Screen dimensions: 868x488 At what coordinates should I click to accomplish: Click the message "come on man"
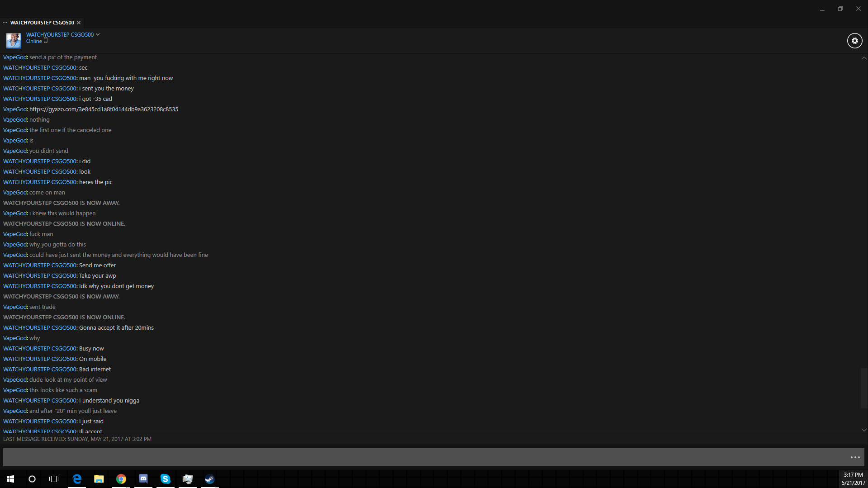click(47, 193)
